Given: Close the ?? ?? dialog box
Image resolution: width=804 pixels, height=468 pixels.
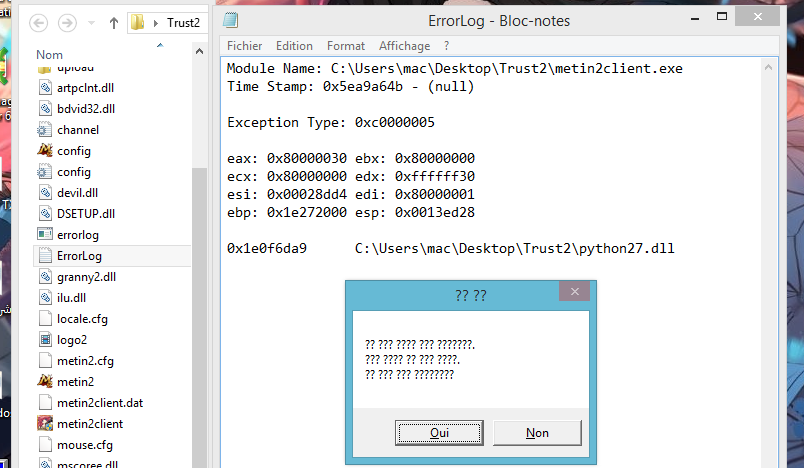Looking at the screenshot, I should tap(574, 291).
